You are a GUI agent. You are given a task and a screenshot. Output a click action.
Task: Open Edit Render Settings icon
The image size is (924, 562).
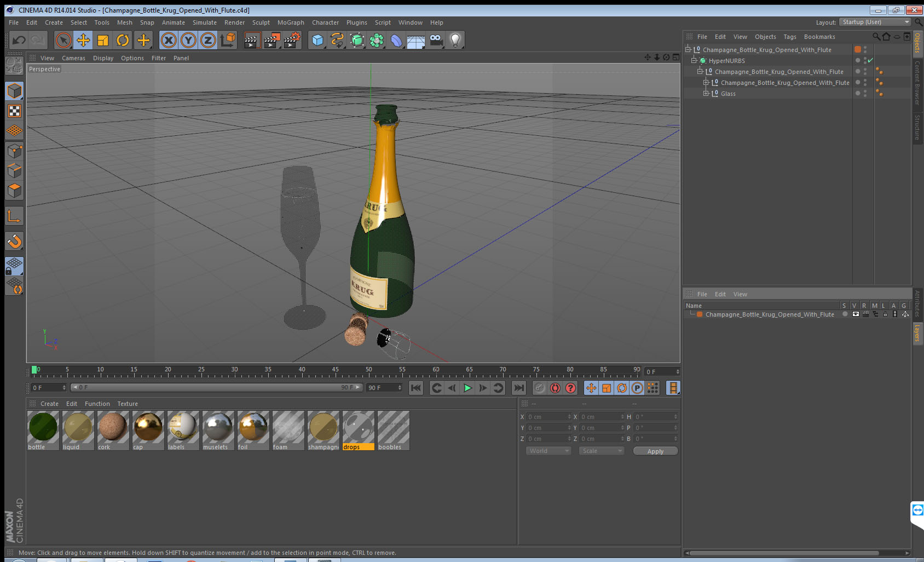coord(292,40)
